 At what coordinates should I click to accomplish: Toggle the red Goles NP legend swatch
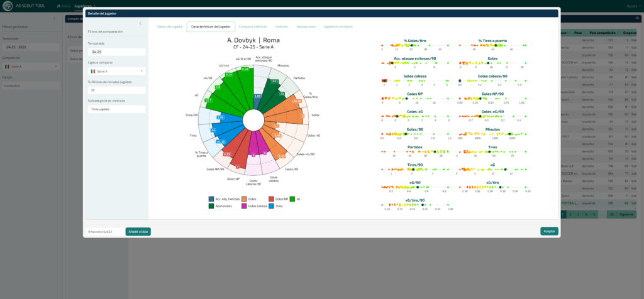[x=270, y=199]
